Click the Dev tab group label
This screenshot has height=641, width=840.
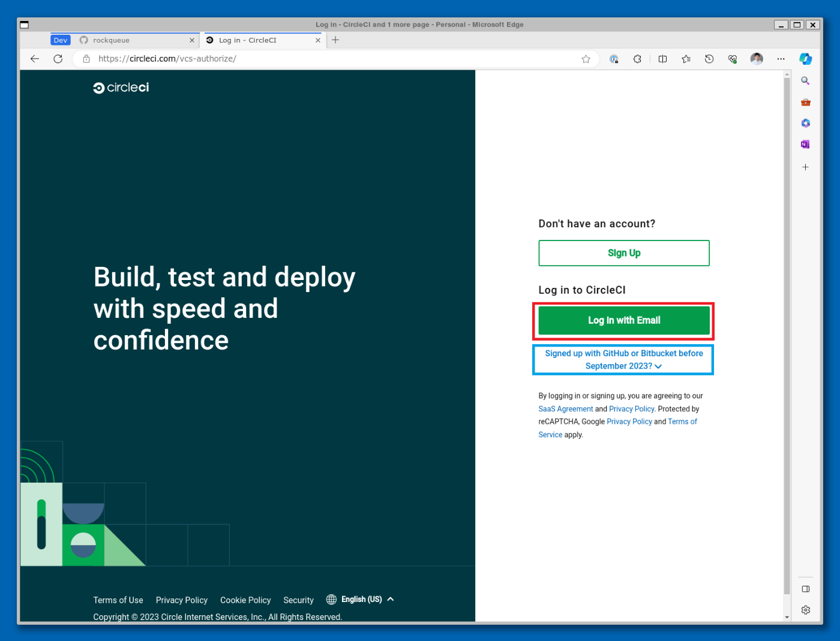coord(61,40)
